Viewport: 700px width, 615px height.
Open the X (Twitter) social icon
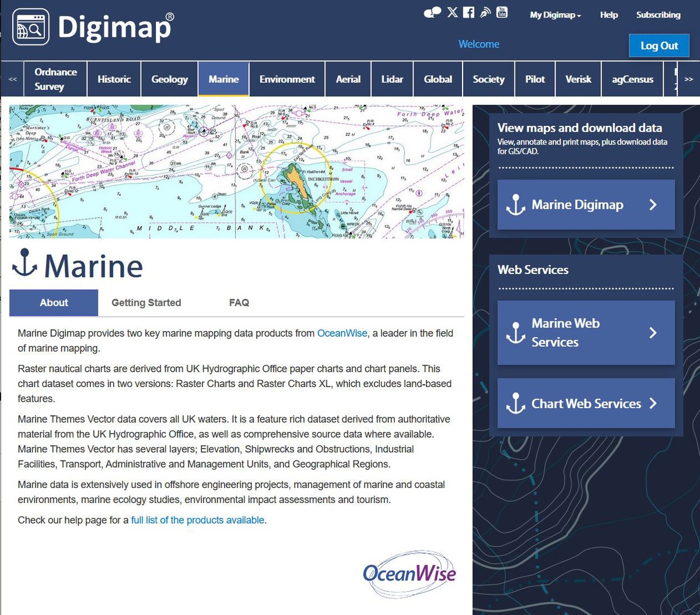tap(452, 13)
